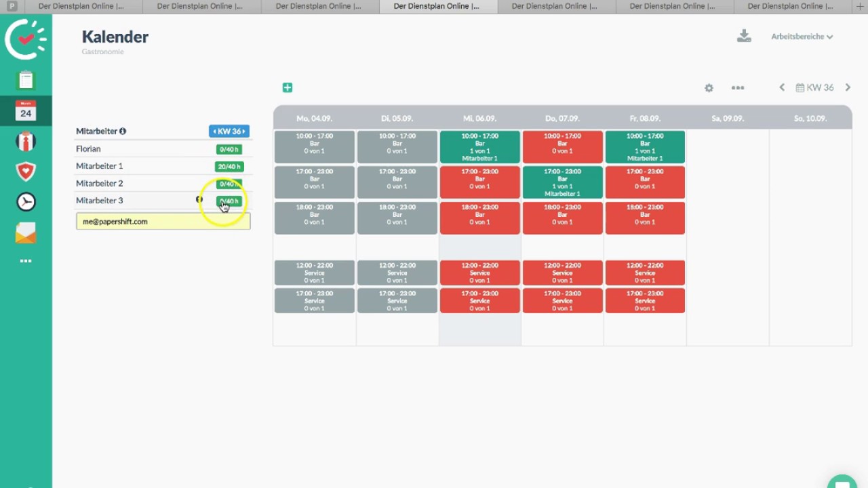
Task: Open the employees tie sidebar icon
Action: pos(26,142)
